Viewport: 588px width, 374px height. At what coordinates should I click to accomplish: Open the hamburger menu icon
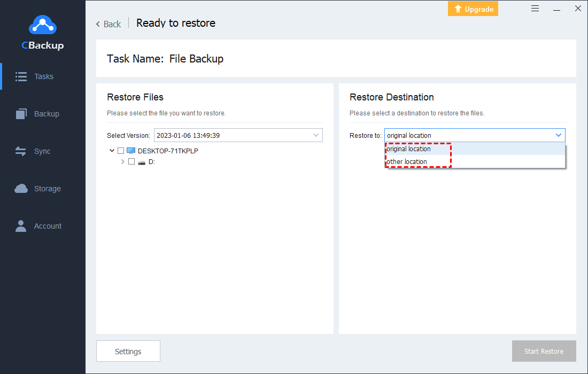[x=535, y=9]
